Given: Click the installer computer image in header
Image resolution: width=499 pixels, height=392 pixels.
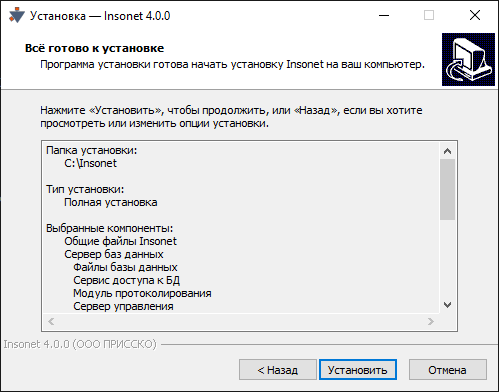Looking at the screenshot, I should (x=468, y=59).
